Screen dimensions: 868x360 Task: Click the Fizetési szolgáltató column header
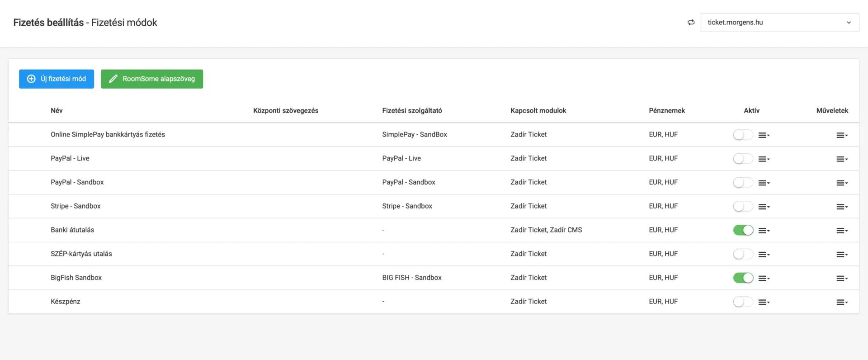412,111
